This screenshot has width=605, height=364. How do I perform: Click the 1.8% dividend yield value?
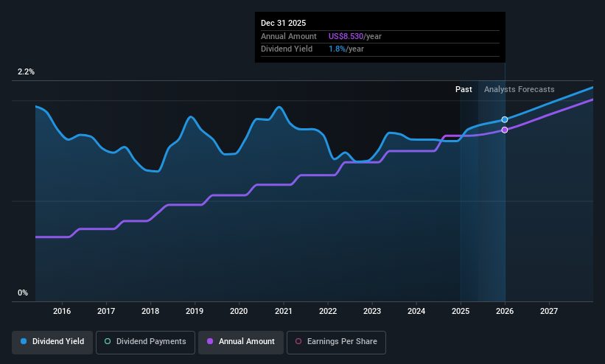[x=337, y=49]
